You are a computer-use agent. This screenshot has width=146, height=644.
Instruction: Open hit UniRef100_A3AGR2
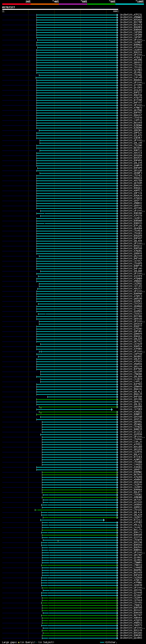[131, 467]
